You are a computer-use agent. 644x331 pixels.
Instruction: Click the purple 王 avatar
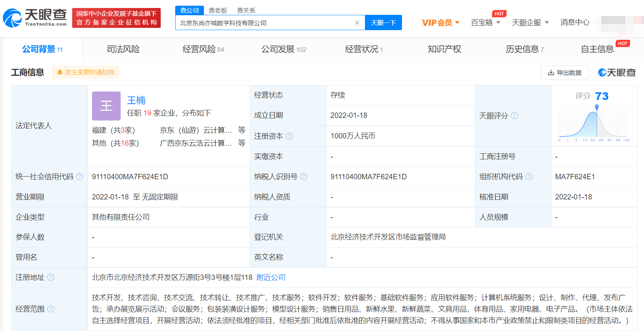click(x=106, y=106)
